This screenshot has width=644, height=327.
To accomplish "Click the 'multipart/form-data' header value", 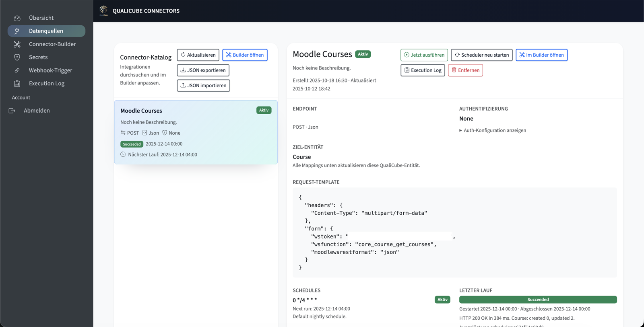I will (394, 213).
